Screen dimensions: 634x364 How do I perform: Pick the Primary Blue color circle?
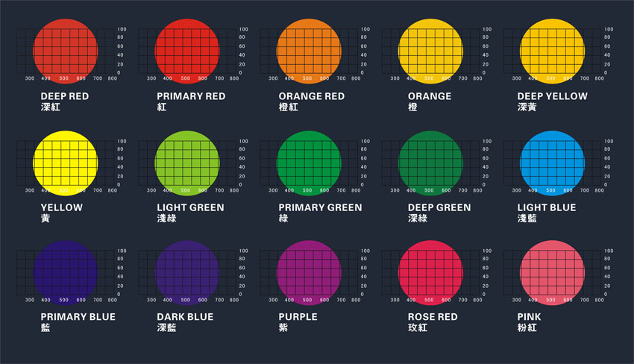click(x=66, y=272)
